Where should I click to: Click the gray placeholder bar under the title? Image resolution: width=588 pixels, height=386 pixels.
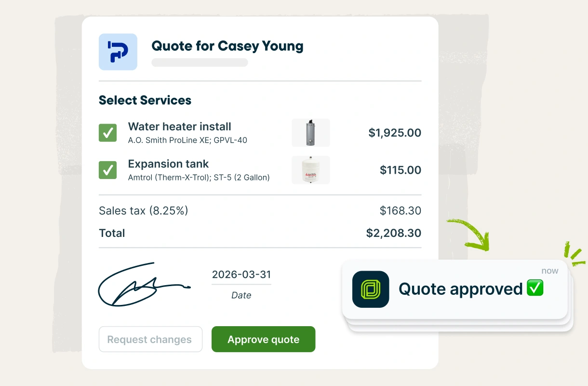[200, 63]
